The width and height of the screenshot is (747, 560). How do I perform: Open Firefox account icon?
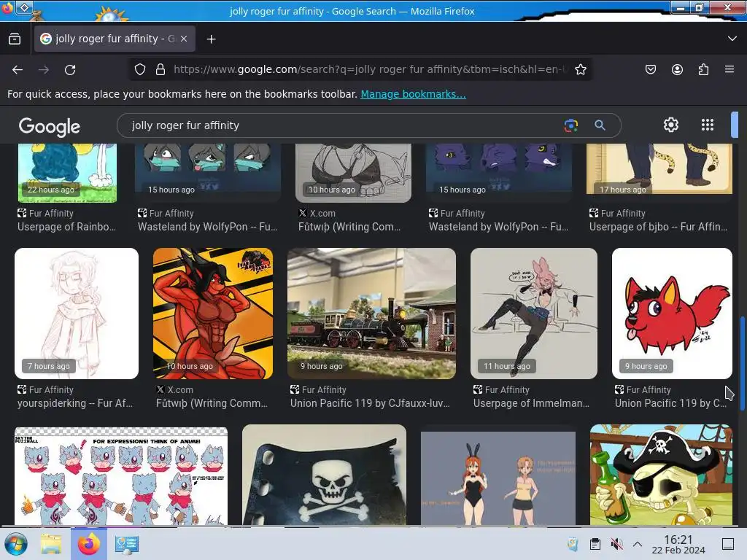[677, 69]
